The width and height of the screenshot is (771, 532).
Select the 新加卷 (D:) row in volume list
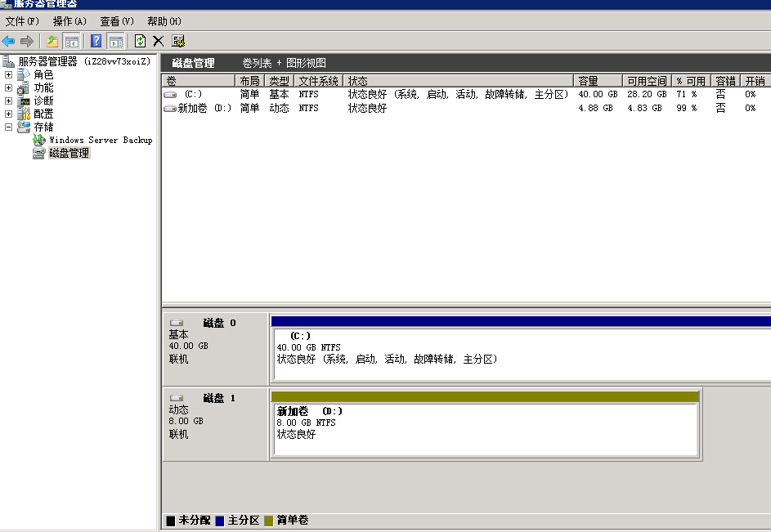coord(204,108)
